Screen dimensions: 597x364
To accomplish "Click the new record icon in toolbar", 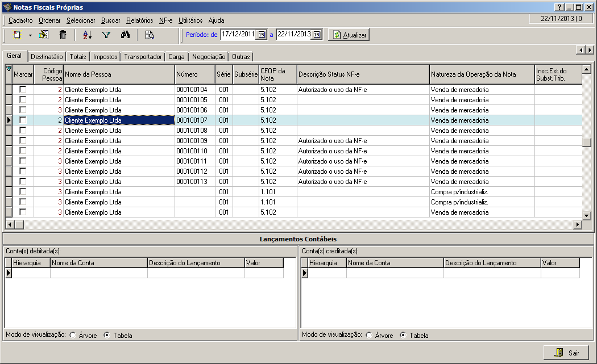I will tap(18, 35).
